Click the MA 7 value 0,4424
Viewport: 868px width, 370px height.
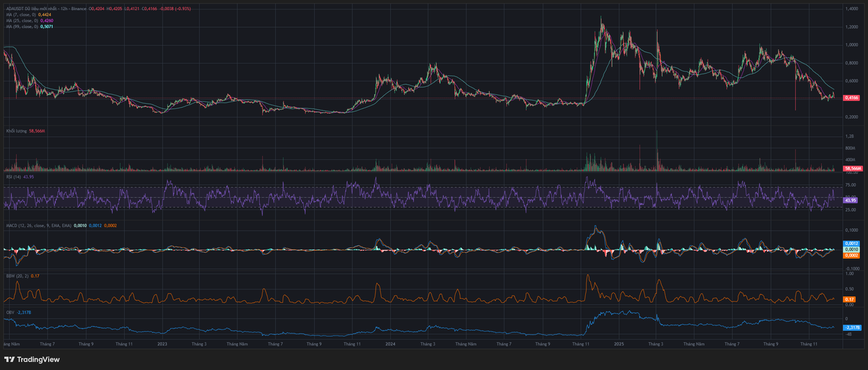[45, 15]
